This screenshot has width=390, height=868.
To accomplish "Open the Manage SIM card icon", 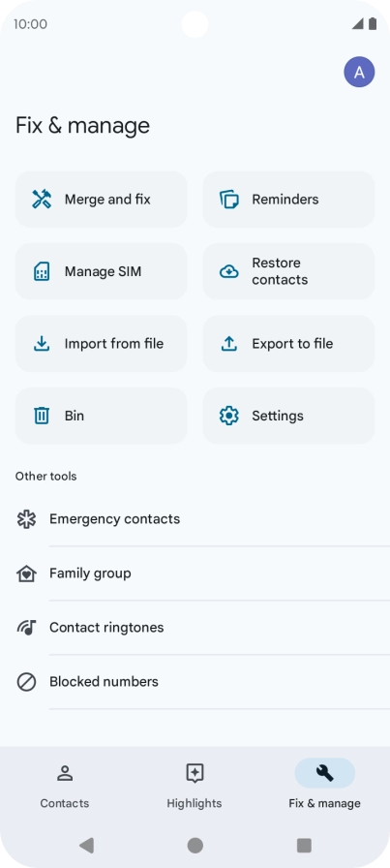I will coord(42,272).
